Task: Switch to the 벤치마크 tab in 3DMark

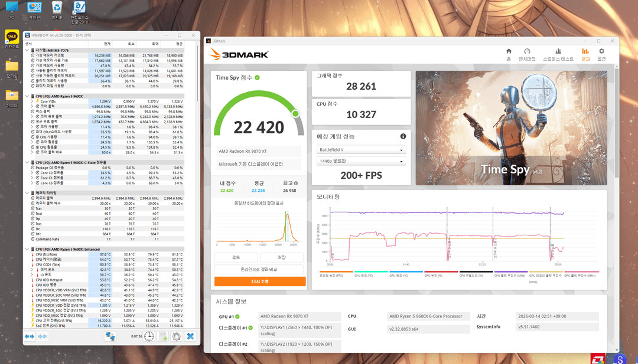Action: (x=526, y=52)
